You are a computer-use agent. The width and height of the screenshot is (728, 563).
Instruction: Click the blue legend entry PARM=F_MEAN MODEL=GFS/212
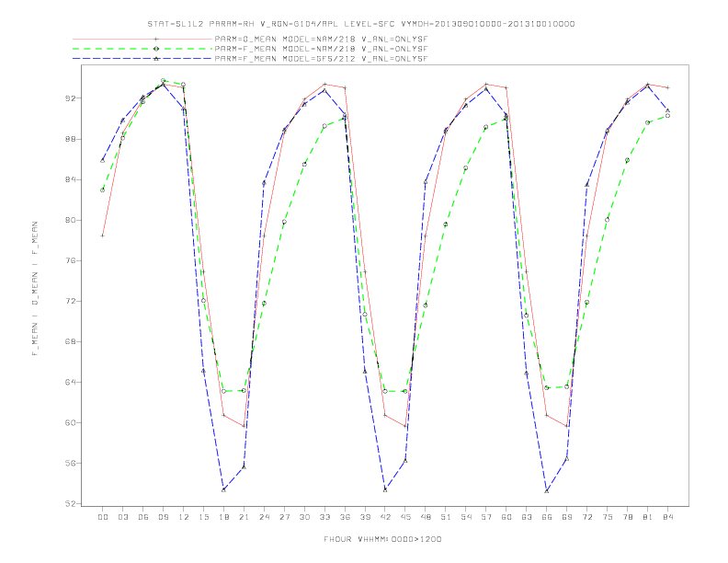[321, 59]
